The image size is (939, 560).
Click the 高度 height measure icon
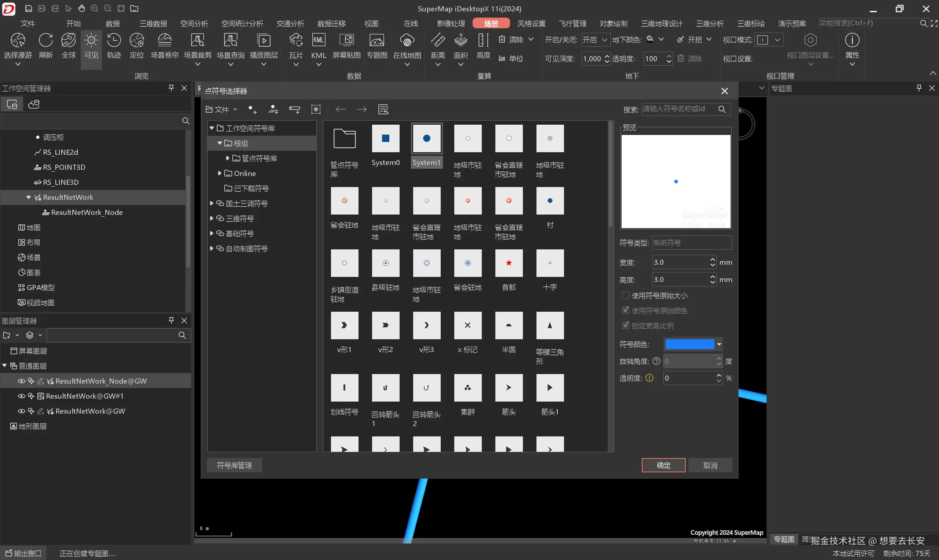(x=483, y=40)
